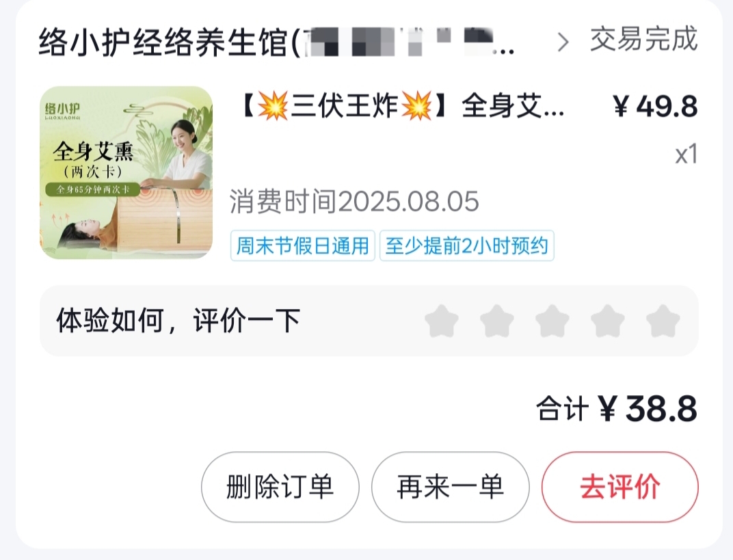This screenshot has height=560, width=733.
Task: Open the 全身艾熏 product thumbnail
Action: [126, 172]
